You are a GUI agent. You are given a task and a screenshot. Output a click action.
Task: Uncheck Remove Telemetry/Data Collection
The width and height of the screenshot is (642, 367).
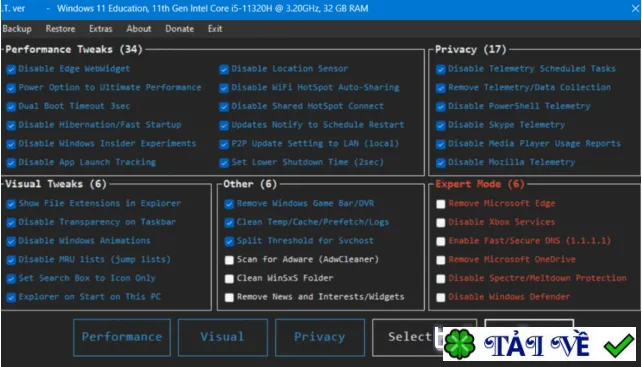(441, 88)
